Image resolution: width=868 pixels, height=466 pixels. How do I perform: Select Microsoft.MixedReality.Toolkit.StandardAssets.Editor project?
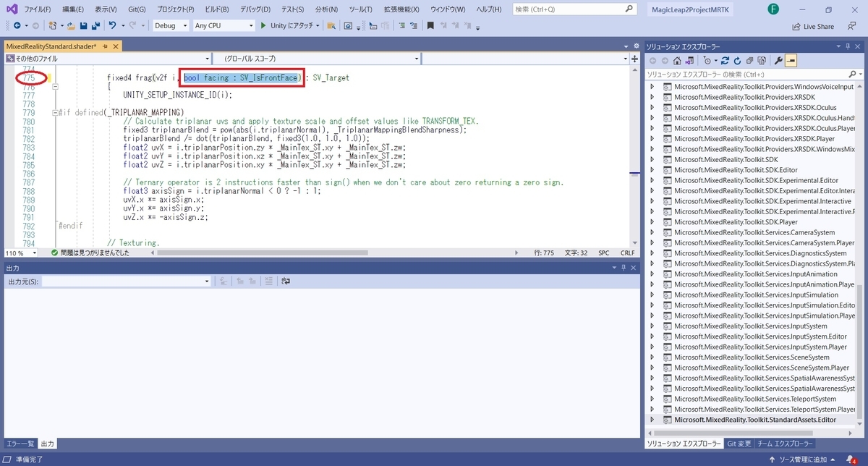pyautogui.click(x=754, y=420)
